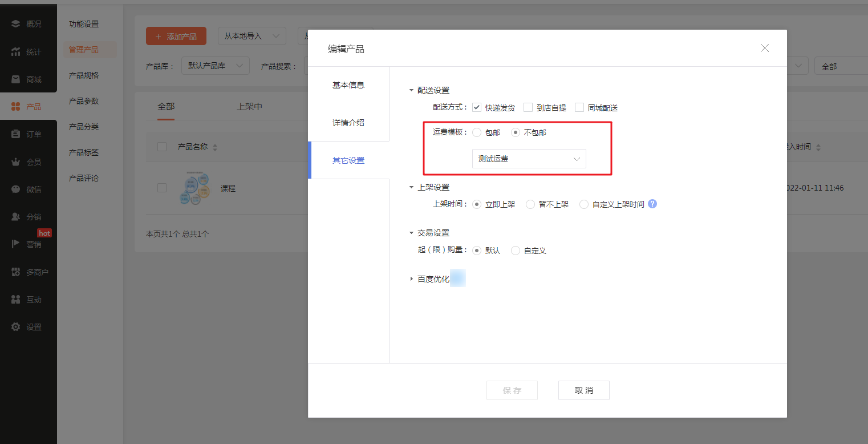This screenshot has height=444, width=868.
Task: Select 立即上架 radio button
Action: pos(477,204)
